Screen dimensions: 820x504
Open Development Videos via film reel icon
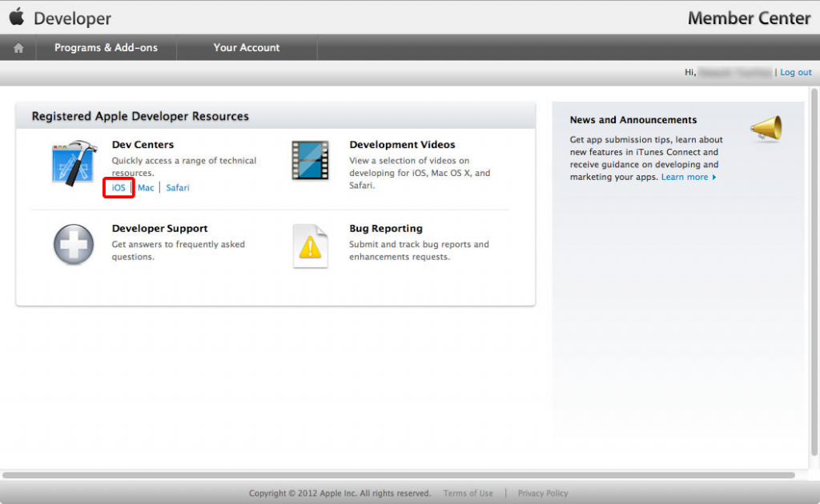(x=310, y=159)
